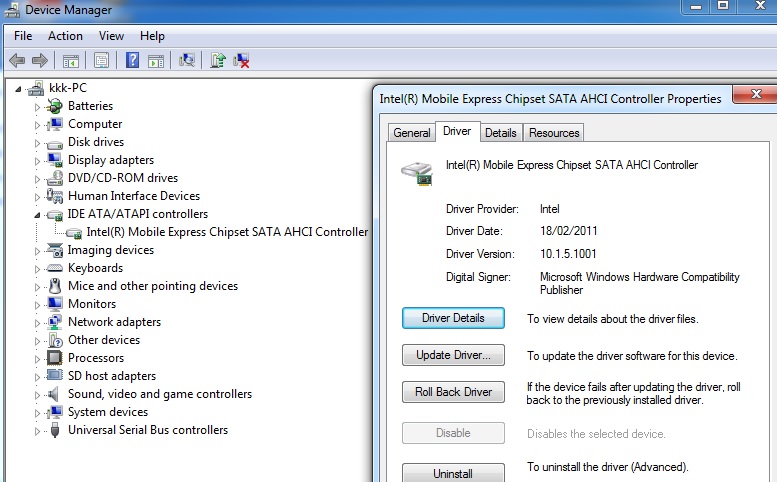The image size is (777, 482).
Task: Open the View menu
Action: pos(111,36)
